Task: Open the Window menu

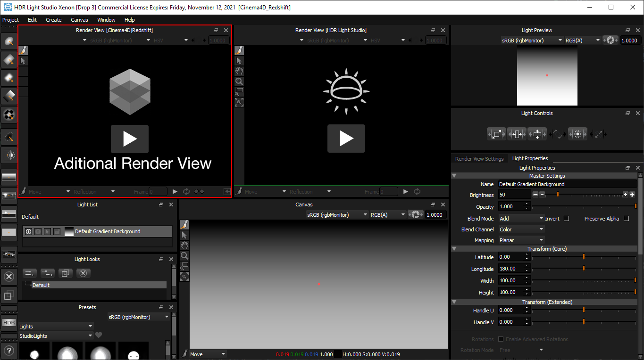Action: (x=106, y=20)
